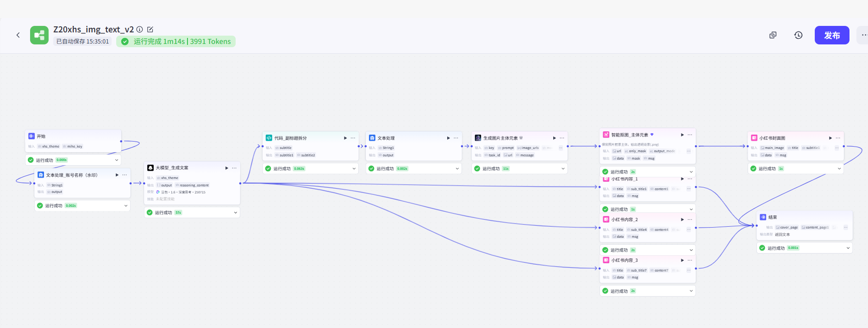This screenshot has height=328, width=868.
Task: Expand result under 小红书内容_1 node
Action: 691,210
